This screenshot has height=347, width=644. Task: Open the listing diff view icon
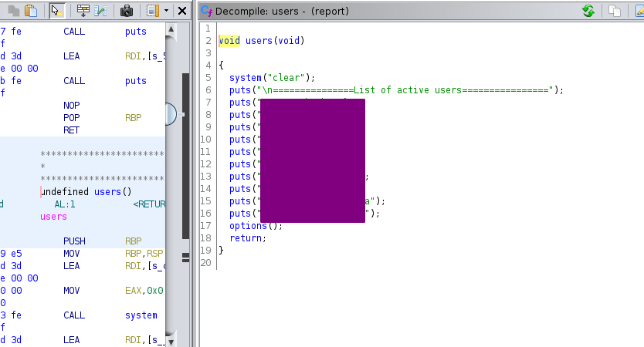(100, 11)
